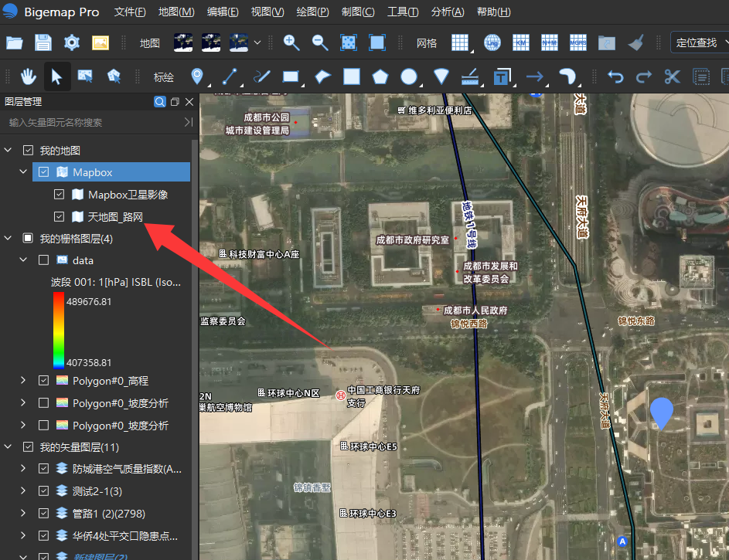Collapse the 我的栅格图层(4) group

(8, 238)
